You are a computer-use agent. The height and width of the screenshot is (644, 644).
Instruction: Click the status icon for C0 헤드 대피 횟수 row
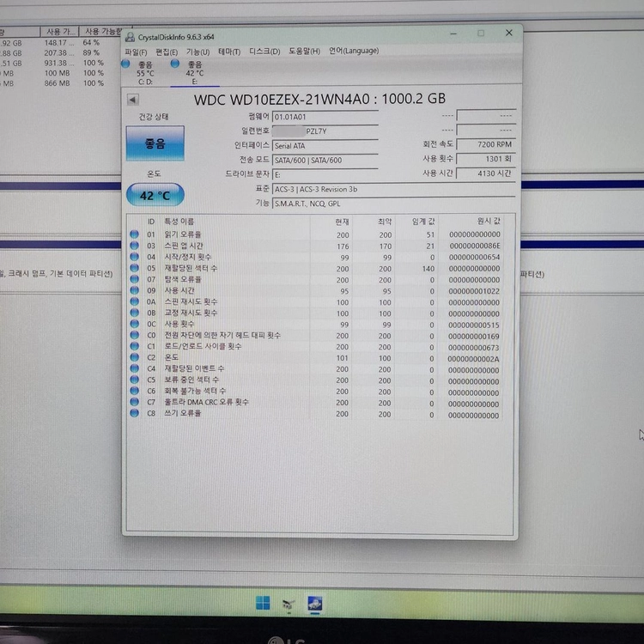click(134, 335)
